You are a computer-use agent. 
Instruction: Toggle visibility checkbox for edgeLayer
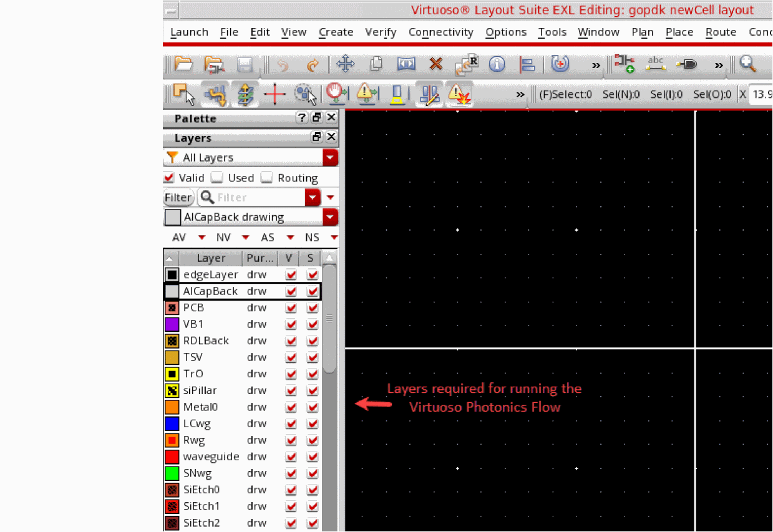point(291,274)
